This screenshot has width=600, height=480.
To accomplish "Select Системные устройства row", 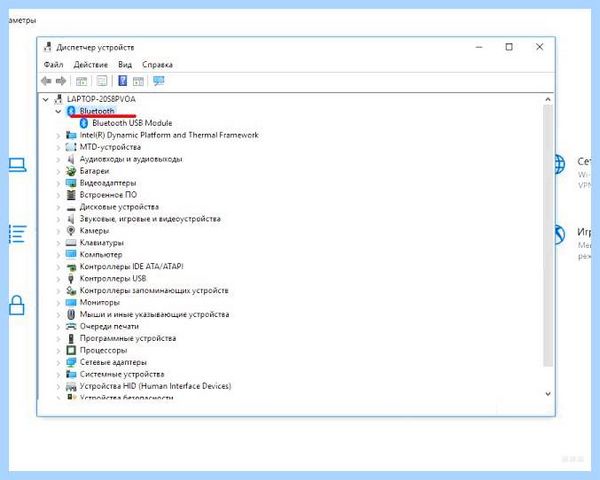I will pos(122,374).
